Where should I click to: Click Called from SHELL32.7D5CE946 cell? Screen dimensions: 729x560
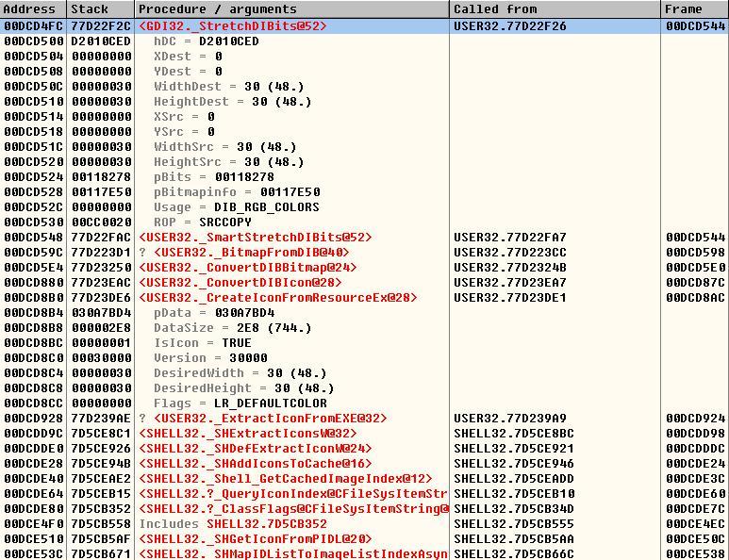click(x=514, y=463)
